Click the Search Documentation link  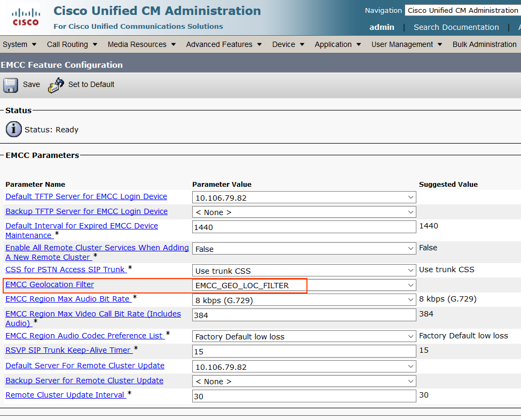click(x=456, y=27)
